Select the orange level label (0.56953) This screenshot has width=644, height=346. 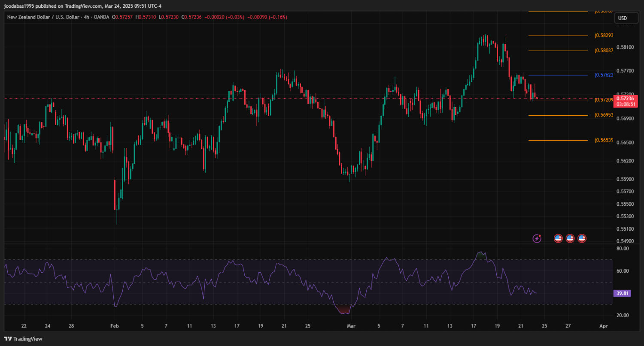pos(604,115)
